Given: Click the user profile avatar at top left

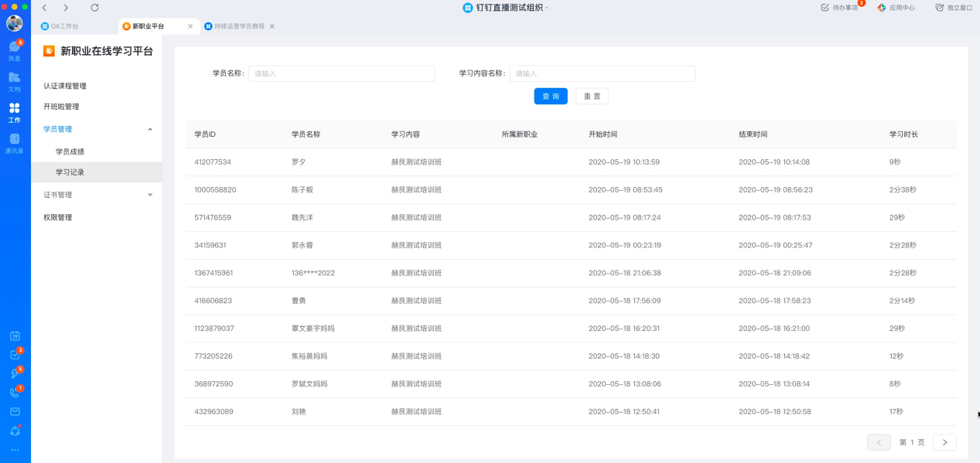Looking at the screenshot, I should click(x=14, y=23).
